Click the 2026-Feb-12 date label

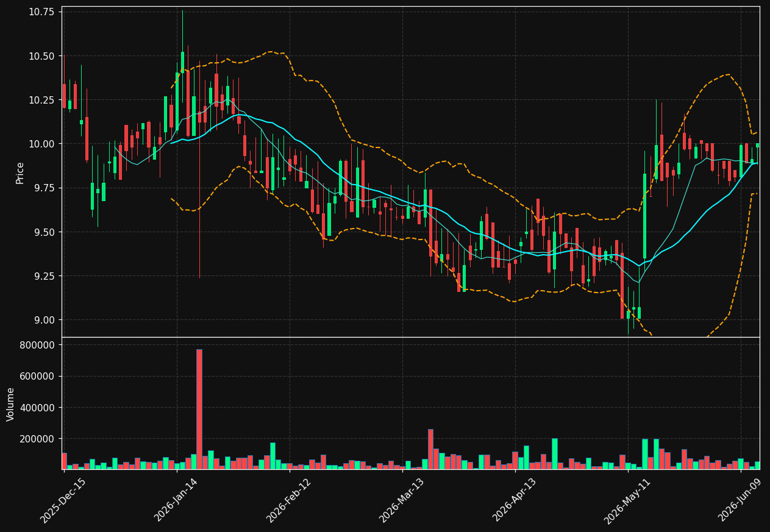[288, 500]
